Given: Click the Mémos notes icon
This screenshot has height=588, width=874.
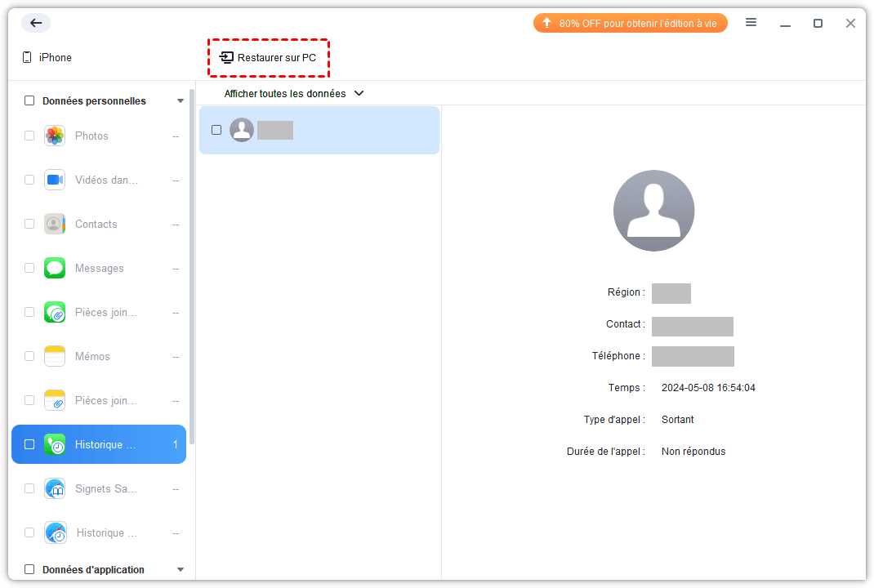Looking at the screenshot, I should [55, 356].
